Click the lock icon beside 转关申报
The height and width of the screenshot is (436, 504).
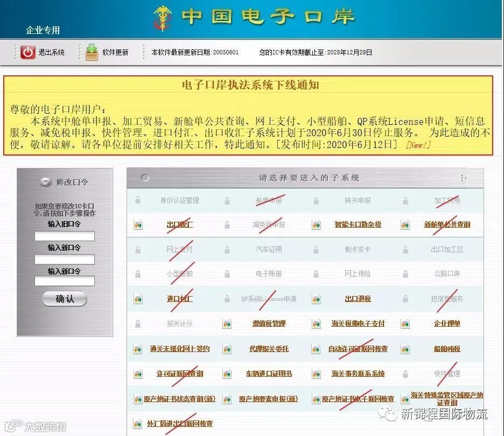316,200
